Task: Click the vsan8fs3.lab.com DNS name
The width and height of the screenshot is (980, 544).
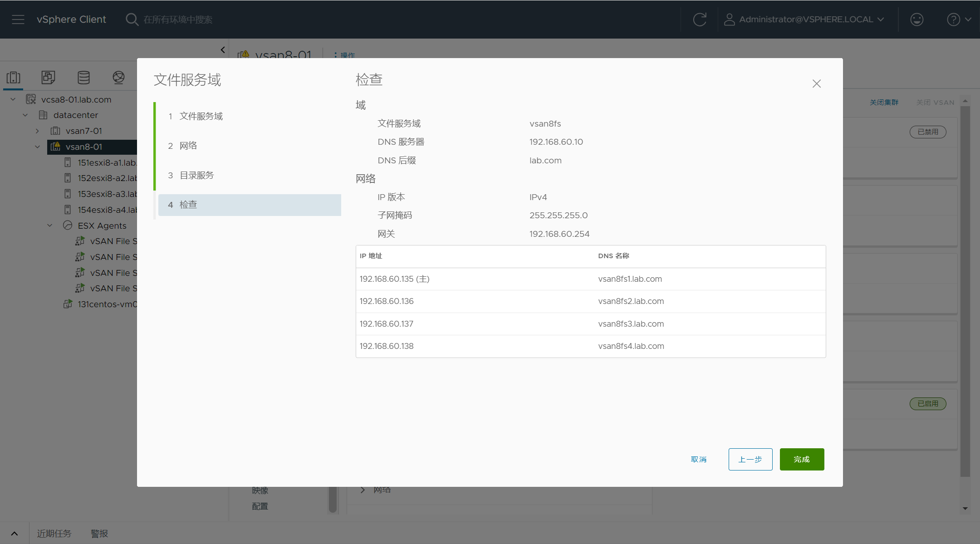Action: coord(631,324)
